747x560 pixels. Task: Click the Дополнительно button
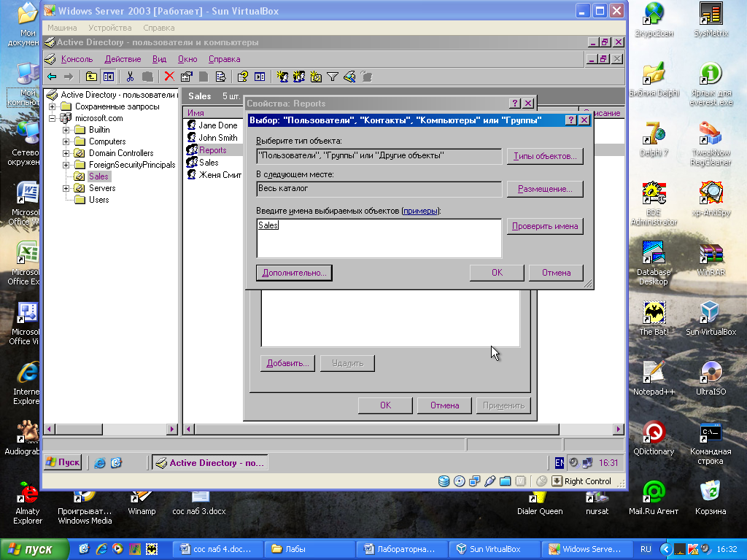294,273
